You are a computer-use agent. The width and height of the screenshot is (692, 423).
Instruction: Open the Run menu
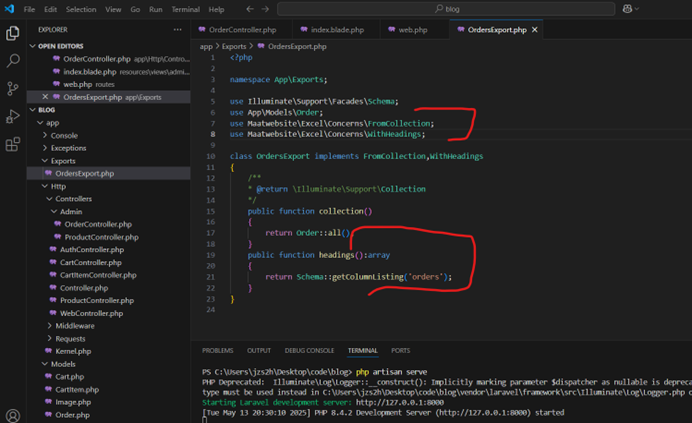(x=155, y=9)
